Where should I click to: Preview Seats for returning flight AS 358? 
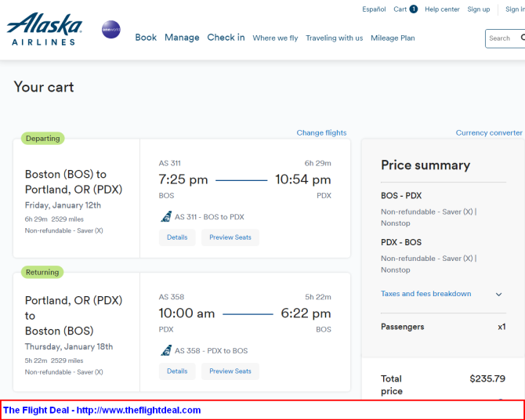click(230, 371)
